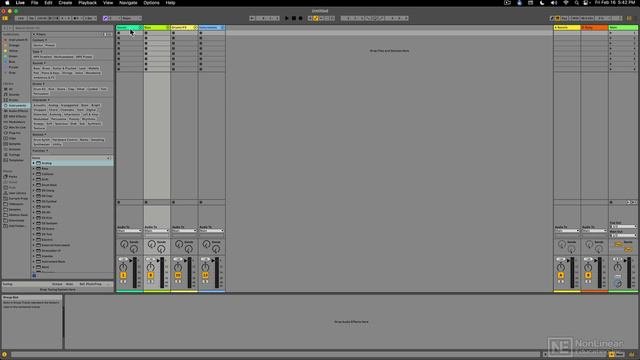The width and height of the screenshot is (640, 360).
Task: Open Plug-Ins in browser sidebar
Action: (x=16, y=133)
